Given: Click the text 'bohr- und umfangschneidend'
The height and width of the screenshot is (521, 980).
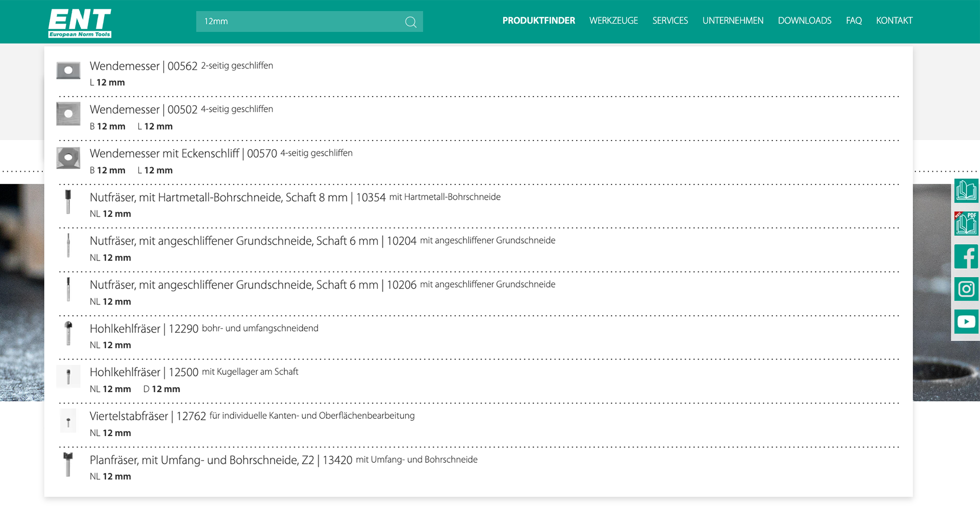Looking at the screenshot, I should pyautogui.click(x=260, y=328).
